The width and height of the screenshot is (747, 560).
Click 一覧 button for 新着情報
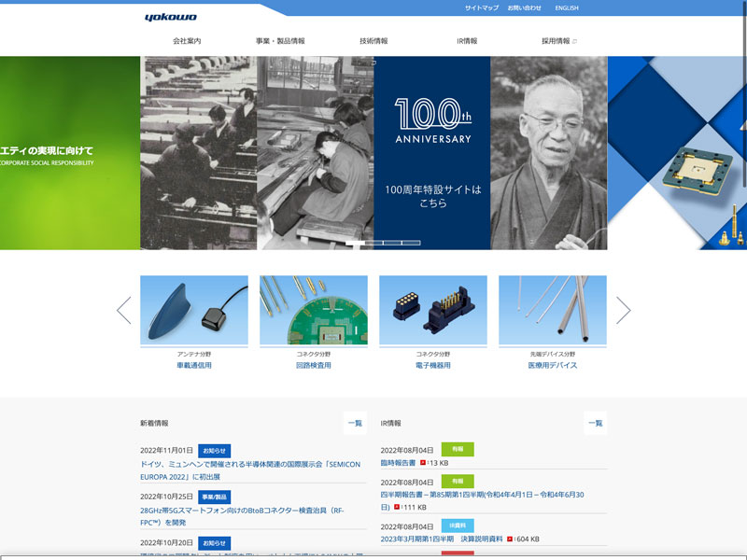(x=355, y=423)
